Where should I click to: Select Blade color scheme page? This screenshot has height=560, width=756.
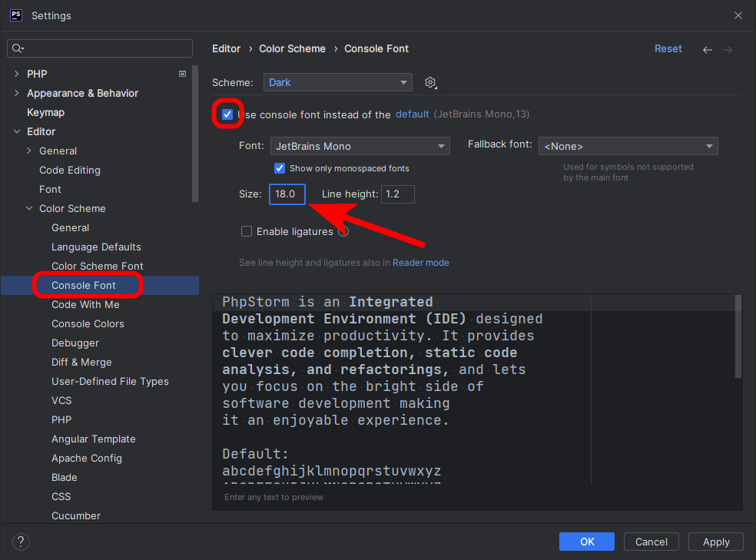coord(64,477)
